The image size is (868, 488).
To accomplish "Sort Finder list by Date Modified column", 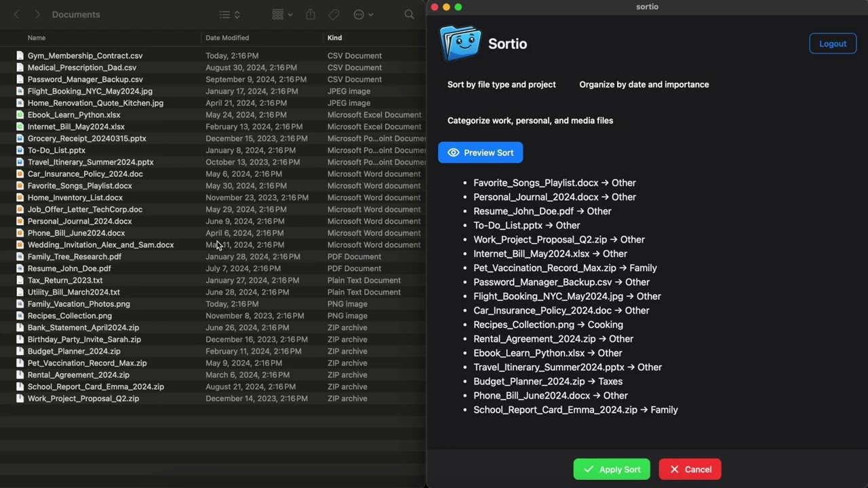I will pos(227,38).
